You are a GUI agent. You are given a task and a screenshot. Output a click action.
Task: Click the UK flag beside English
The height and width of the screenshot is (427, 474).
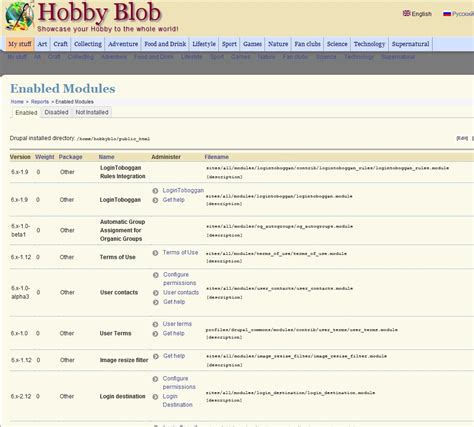(406, 13)
